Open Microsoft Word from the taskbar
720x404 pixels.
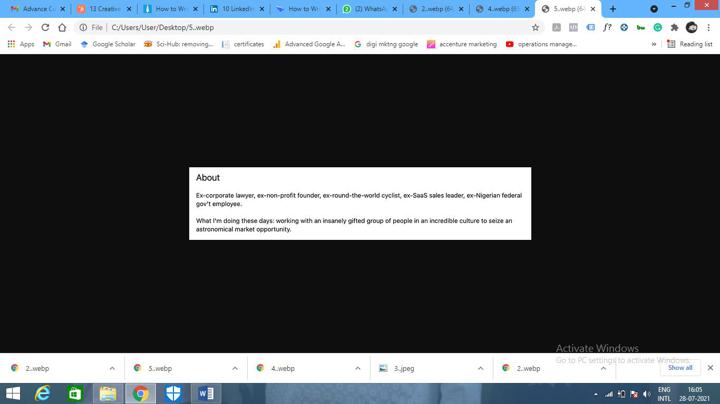206,393
